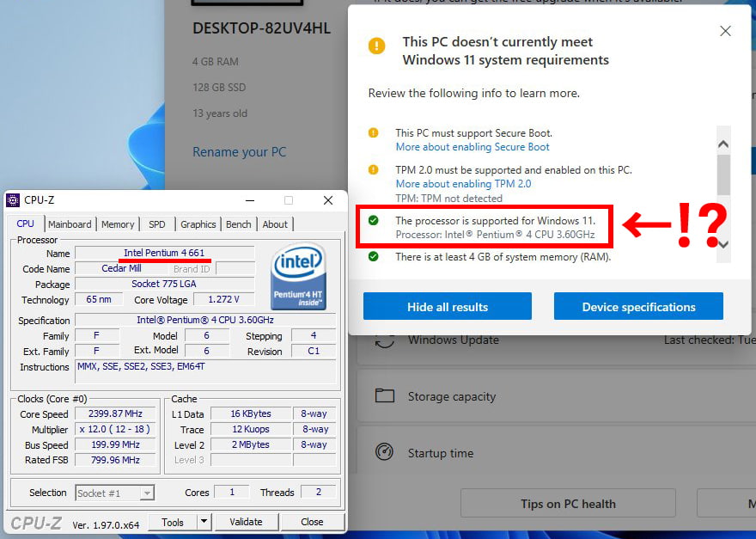Switch to the Mainboard tab
756x539 pixels.
pos(70,224)
